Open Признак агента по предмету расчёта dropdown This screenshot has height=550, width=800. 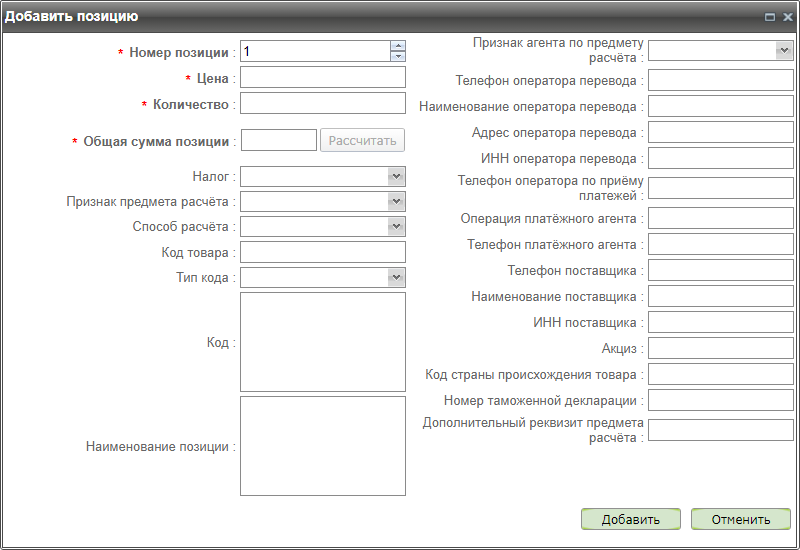tap(784, 51)
